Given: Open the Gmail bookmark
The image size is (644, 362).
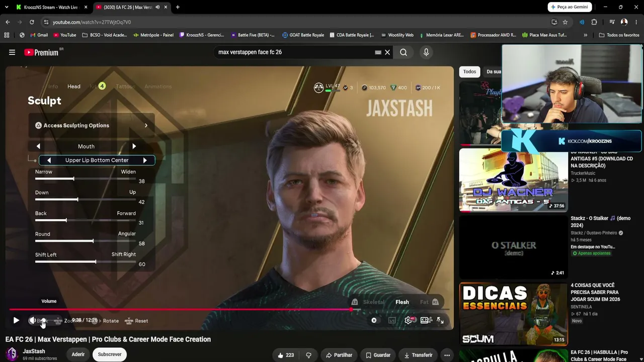Looking at the screenshot, I should [x=39, y=35].
